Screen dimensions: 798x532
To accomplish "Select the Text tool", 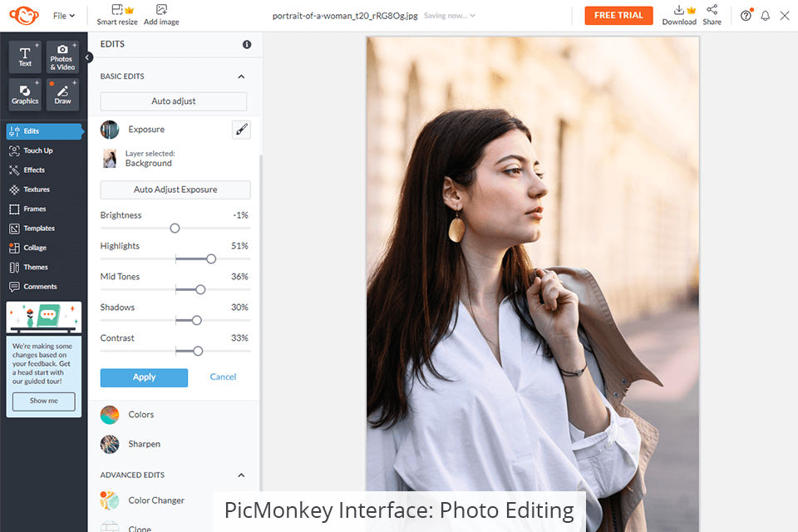I will click(x=25, y=57).
